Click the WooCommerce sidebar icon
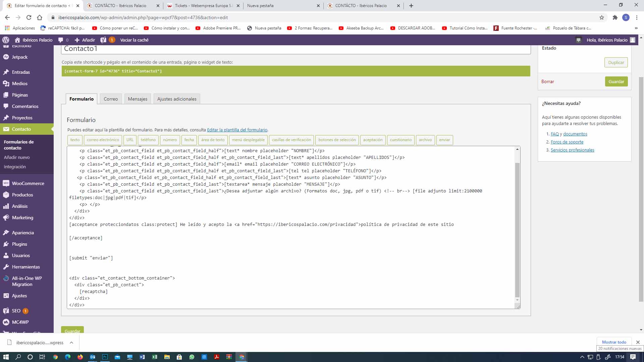The height and width of the screenshot is (362, 644). point(6,183)
